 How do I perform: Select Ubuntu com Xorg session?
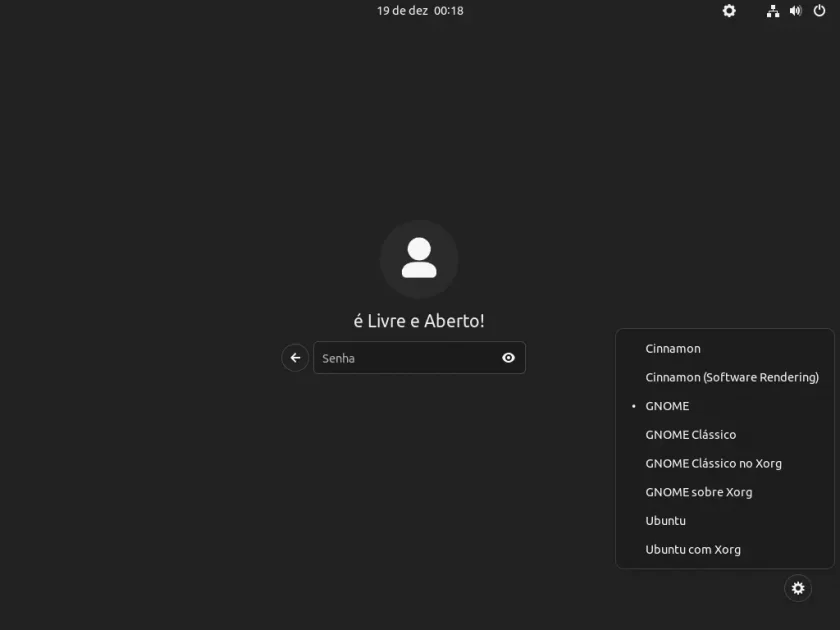coord(725,549)
